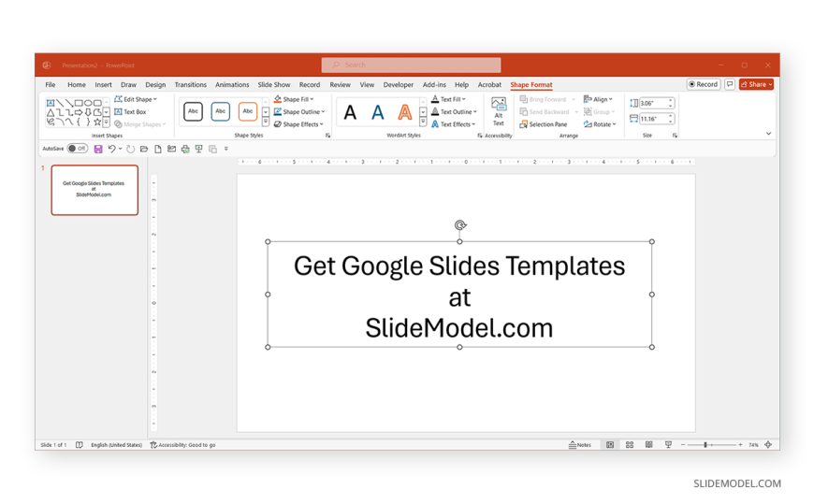The width and height of the screenshot is (814, 504).
Task: Switch to Reading View
Action: pyautogui.click(x=649, y=445)
